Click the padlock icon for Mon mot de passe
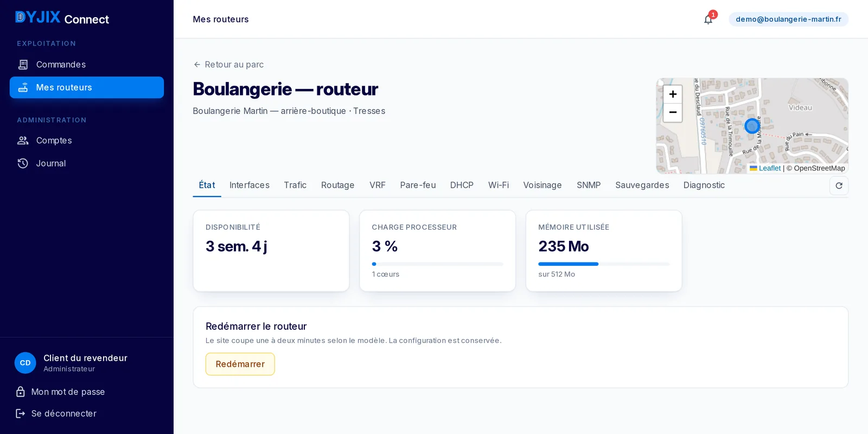 click(21, 392)
